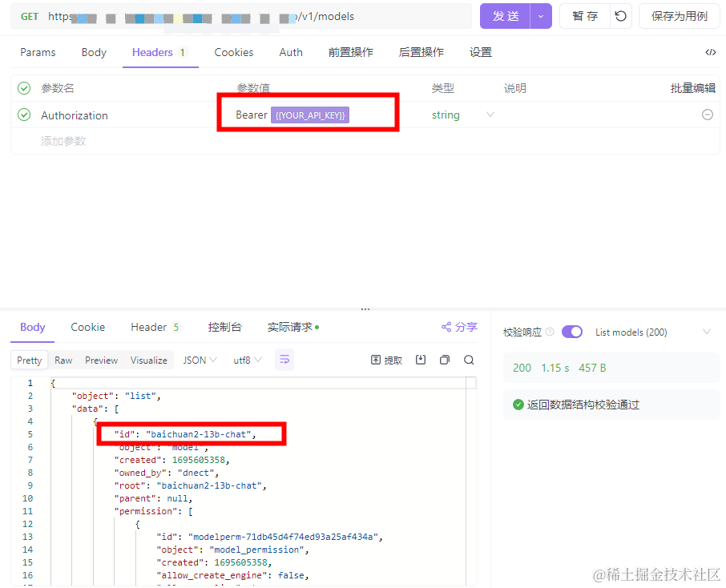This screenshot has height=588, width=726.
Task: Uncheck the Authorization parameter row checkmark
Action: (22, 115)
